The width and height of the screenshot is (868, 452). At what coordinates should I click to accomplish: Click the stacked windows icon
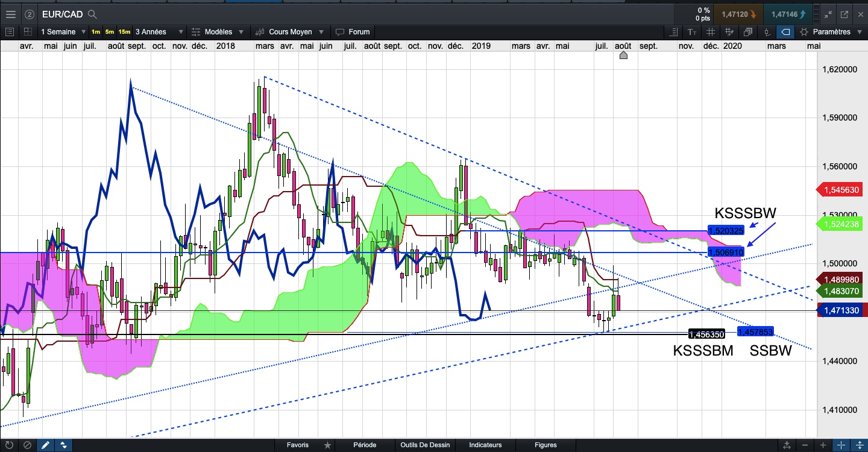[x=748, y=32]
